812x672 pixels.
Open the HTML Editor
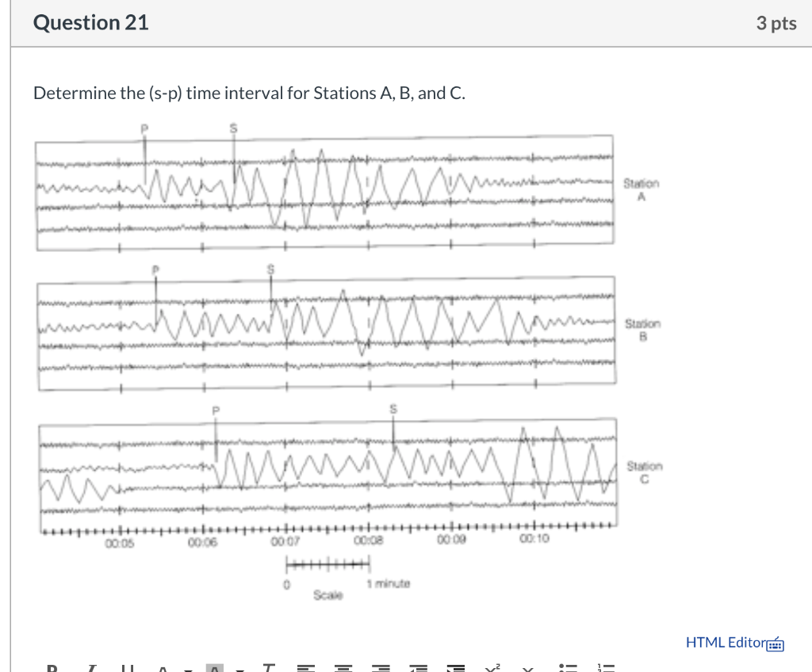coord(725,643)
